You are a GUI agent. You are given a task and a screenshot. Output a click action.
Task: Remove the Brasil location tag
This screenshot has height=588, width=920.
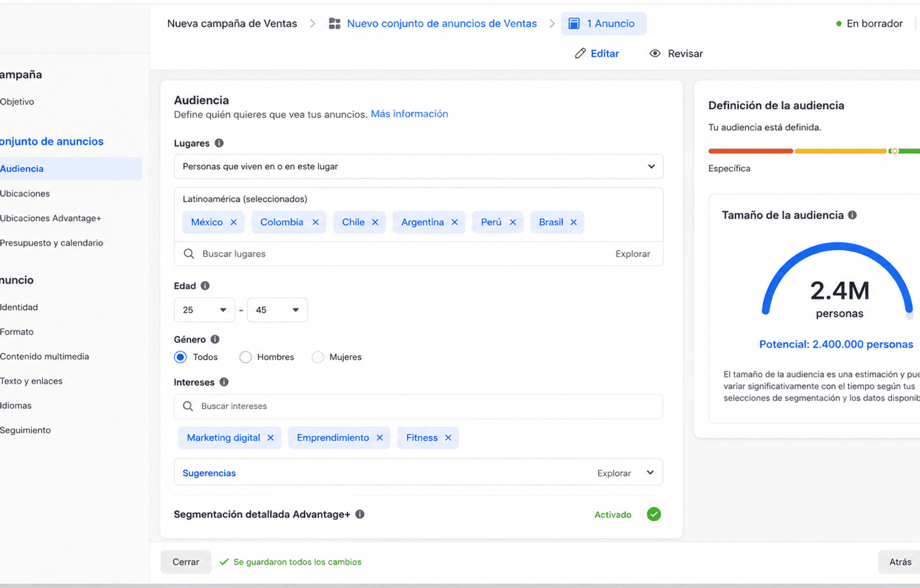click(x=574, y=222)
